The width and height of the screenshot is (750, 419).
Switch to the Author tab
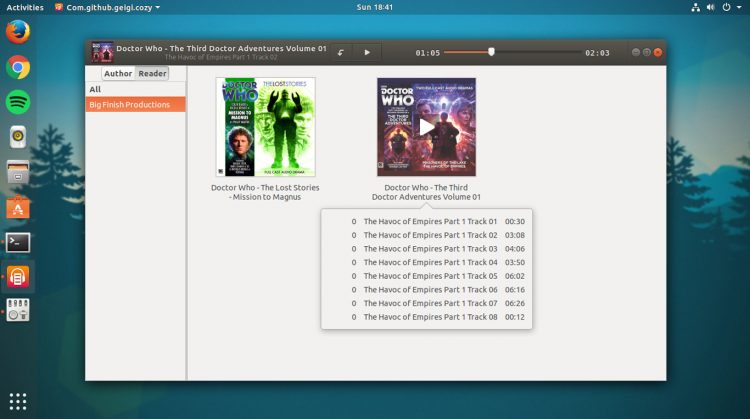(x=118, y=73)
